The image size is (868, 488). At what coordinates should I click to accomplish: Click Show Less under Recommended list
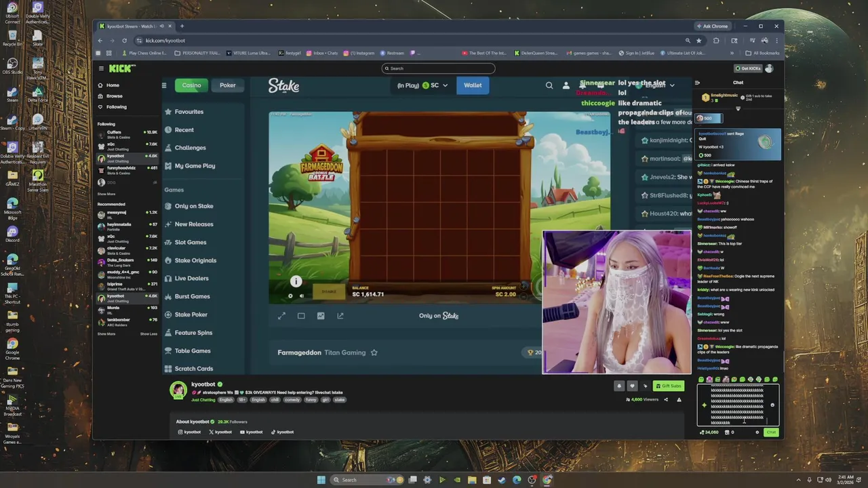point(149,333)
